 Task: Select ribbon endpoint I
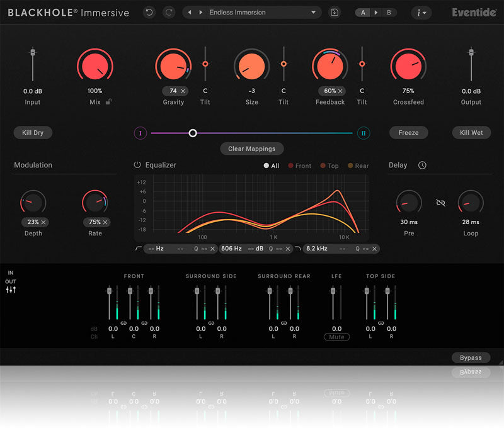[140, 133]
